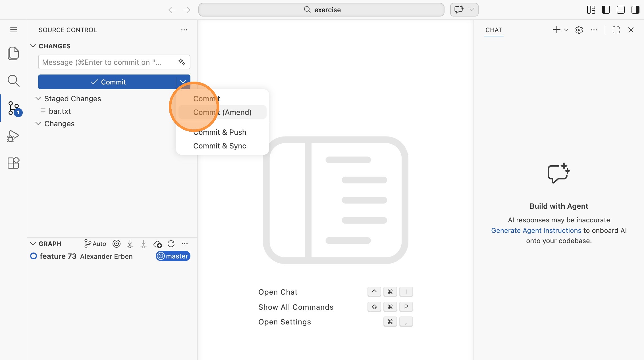Click the publish branch cloud icon
The image size is (644, 360).
click(x=157, y=244)
